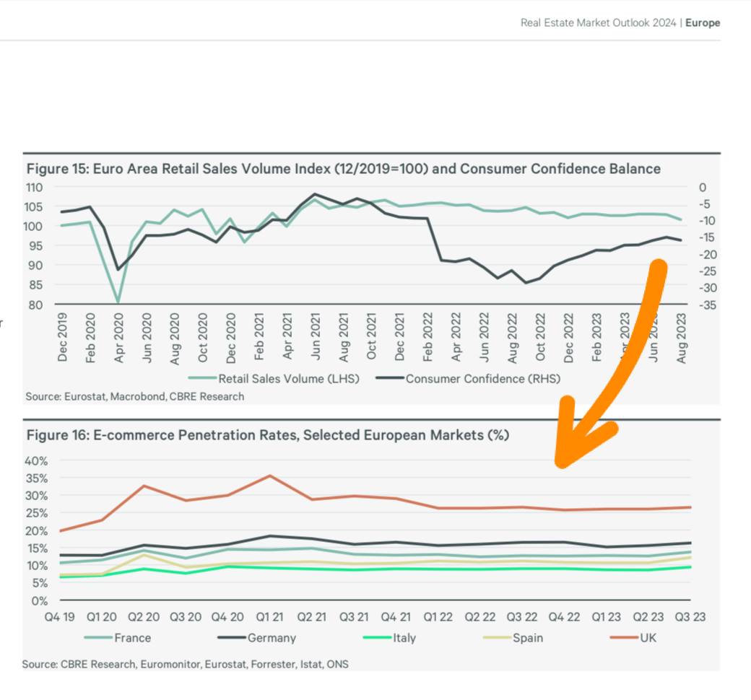Click the Real Estate Market Outlook 2024 header
751x700 pixels.
[598, 23]
